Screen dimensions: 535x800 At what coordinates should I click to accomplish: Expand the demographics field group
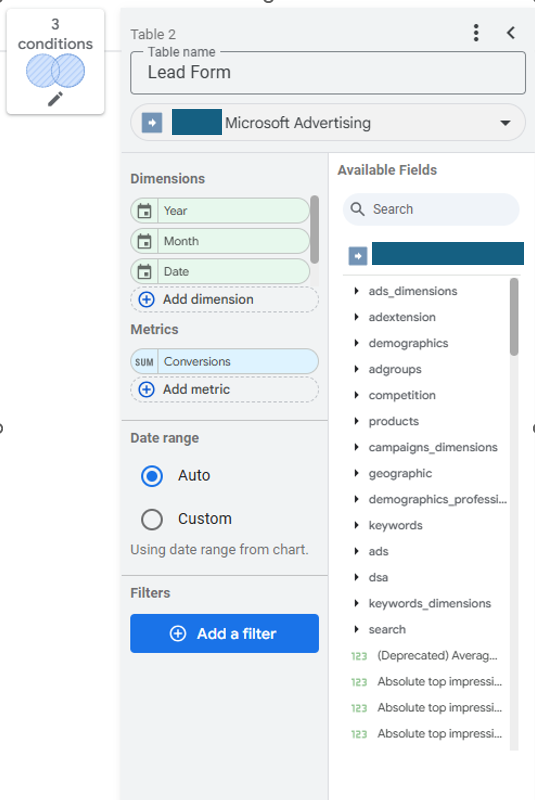pyautogui.click(x=356, y=343)
